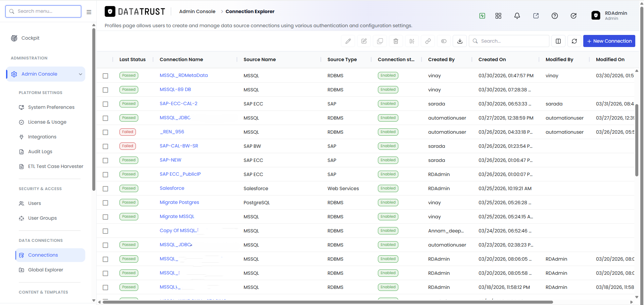Click the pencil edit toolbar icon

pos(348,41)
